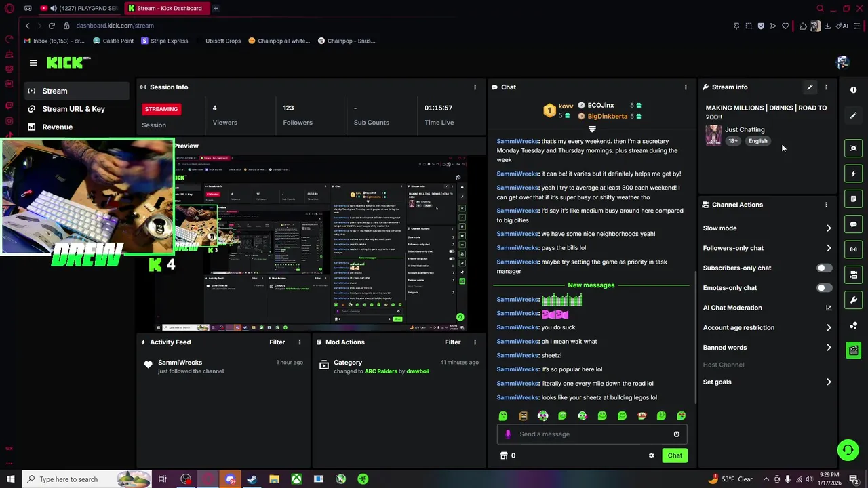
Task: Toggle Emotes-only chat switch
Action: (x=823, y=288)
